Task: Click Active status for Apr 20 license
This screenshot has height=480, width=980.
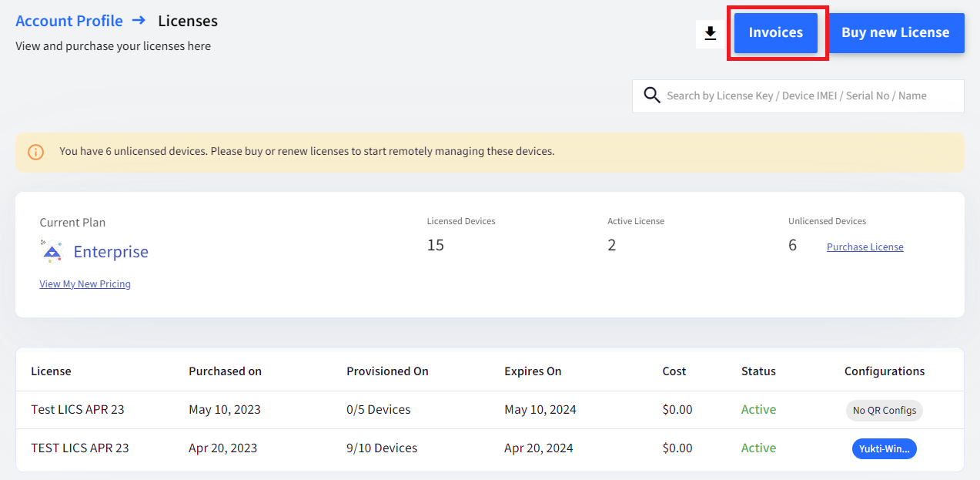Action: pos(758,448)
